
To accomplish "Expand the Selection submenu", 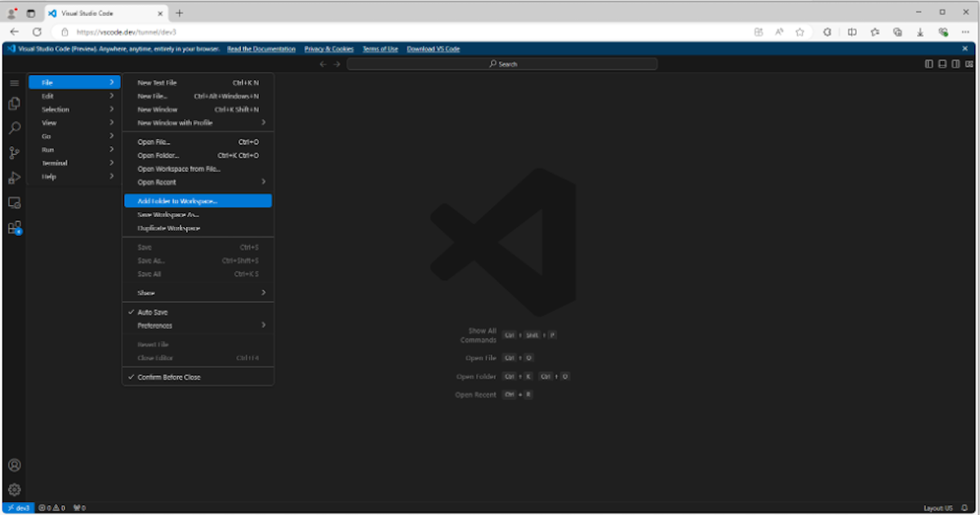I will pos(74,109).
